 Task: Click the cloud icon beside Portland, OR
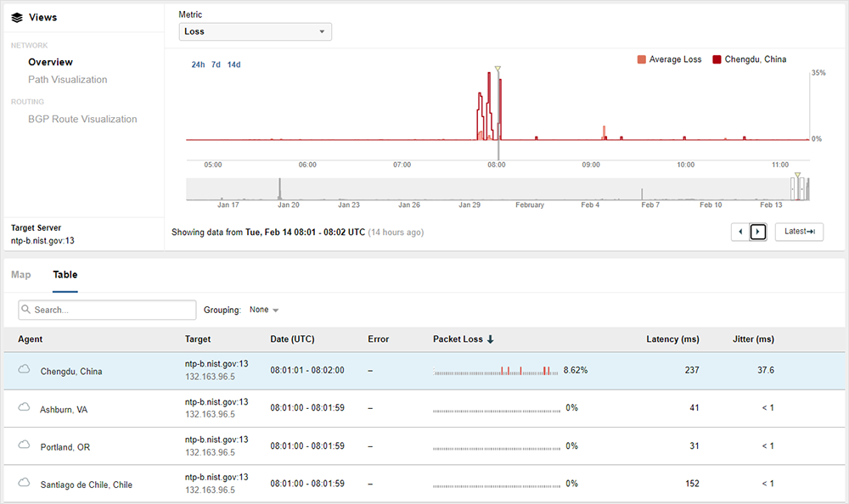point(24,446)
